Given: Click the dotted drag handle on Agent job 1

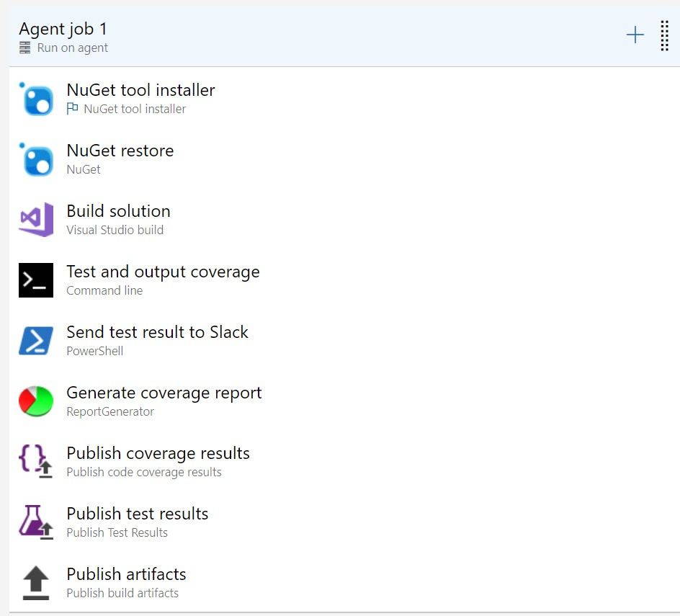Looking at the screenshot, I should click(664, 36).
